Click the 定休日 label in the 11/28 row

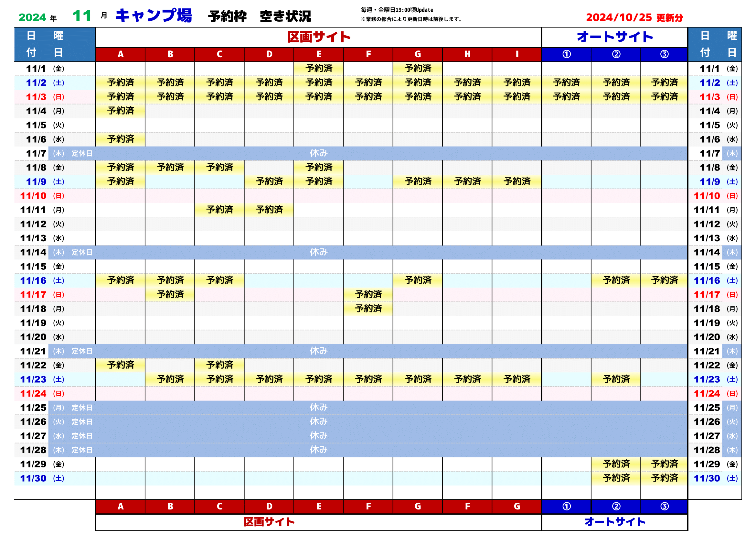(x=82, y=450)
